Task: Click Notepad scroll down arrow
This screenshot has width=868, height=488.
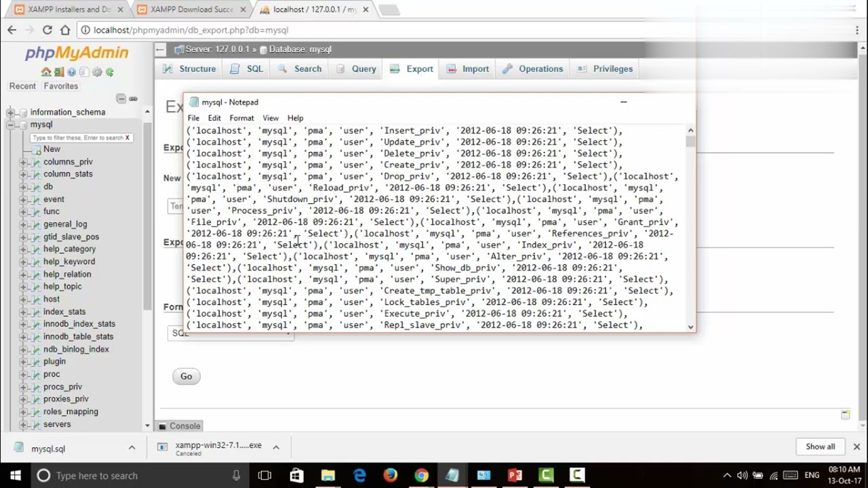Action: click(690, 327)
